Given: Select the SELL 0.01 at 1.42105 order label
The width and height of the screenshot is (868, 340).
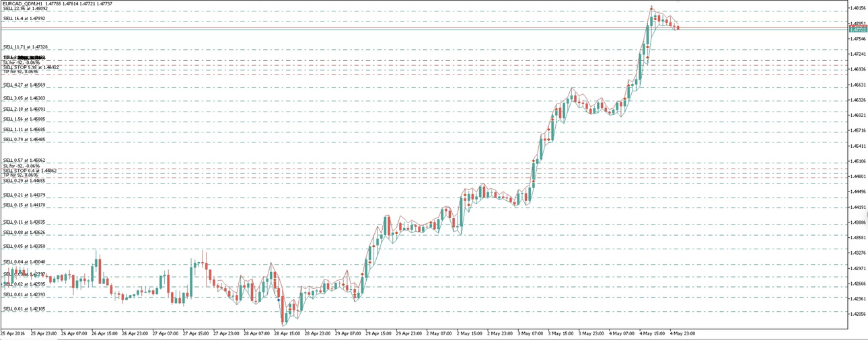Looking at the screenshot, I should [x=24, y=308].
